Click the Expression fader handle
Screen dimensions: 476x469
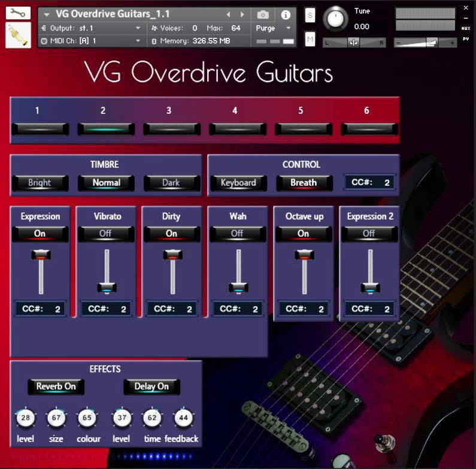pos(41,255)
